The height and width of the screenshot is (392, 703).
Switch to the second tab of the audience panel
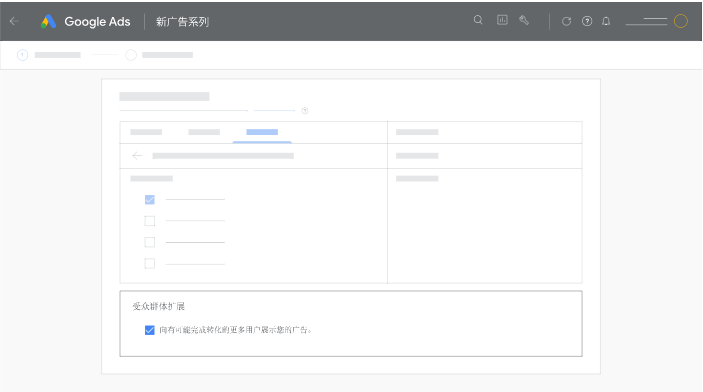(x=204, y=132)
